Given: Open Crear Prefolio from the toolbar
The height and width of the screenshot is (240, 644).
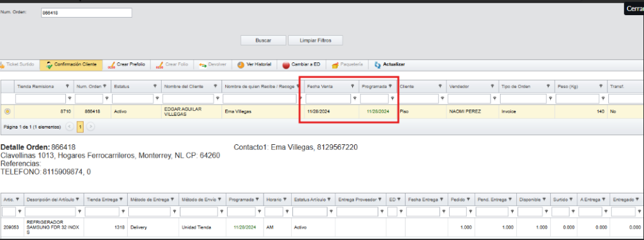Looking at the screenshot, I should tap(126, 65).
